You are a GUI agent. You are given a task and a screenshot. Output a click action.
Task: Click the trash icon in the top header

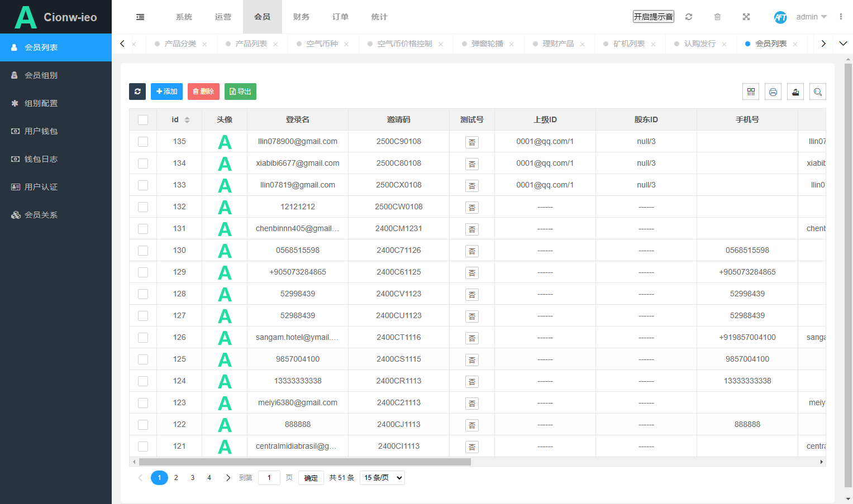717,17
